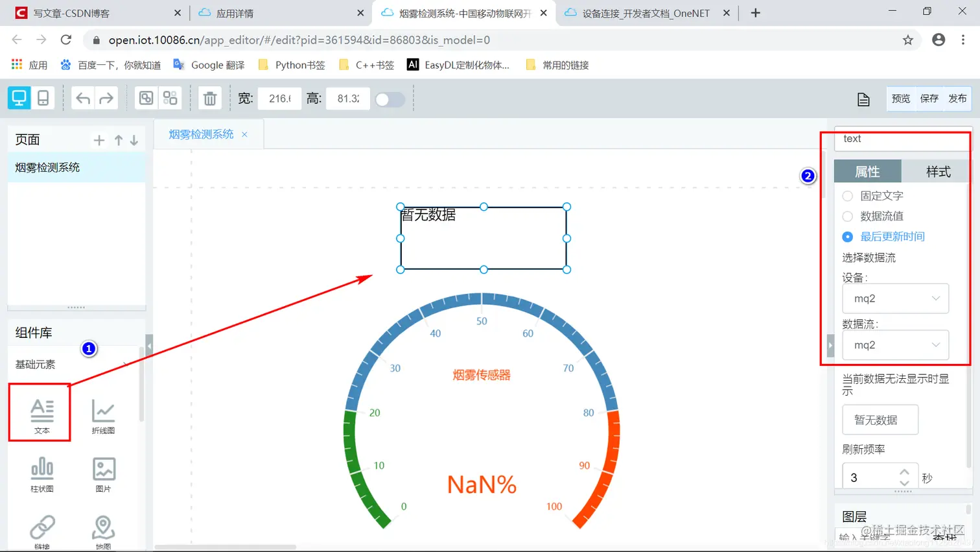Screen dimensions: 980x552
Task: Open the document icon near preview button
Action: 863,99
